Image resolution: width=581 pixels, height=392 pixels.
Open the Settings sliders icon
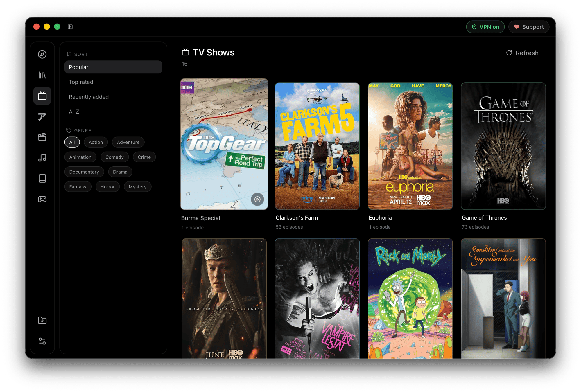coord(42,341)
